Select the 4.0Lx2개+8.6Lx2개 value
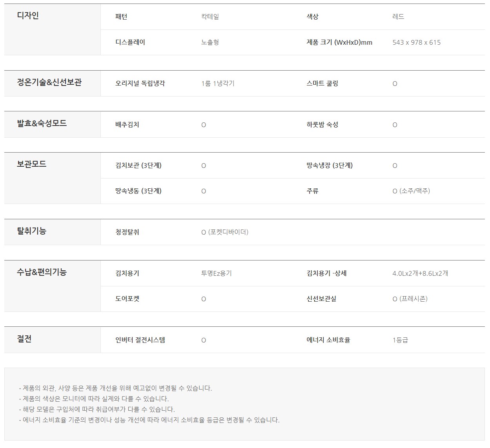 (x=420, y=273)
